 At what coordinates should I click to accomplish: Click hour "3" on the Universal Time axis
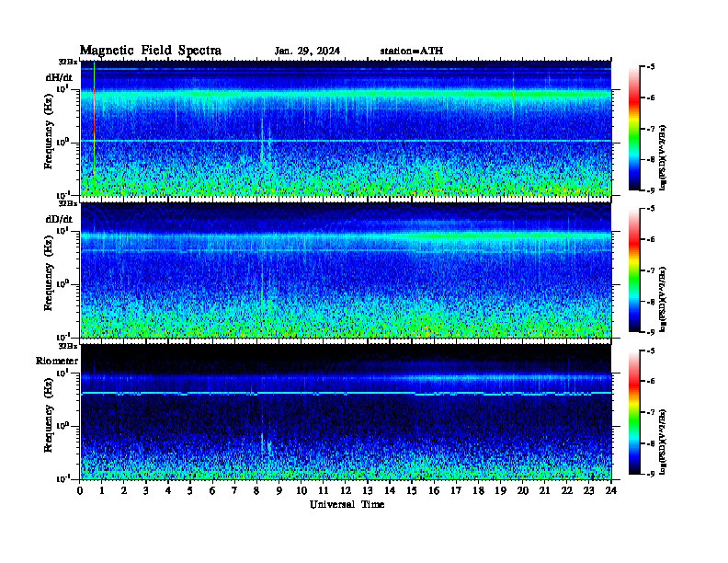pos(146,491)
